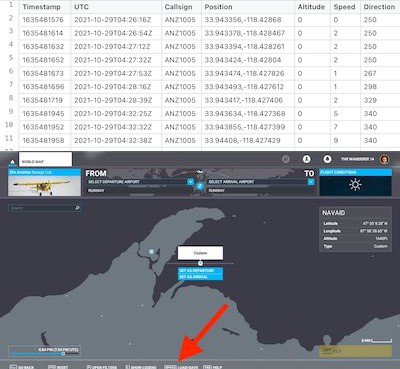400x369 pixels.
Task: Select the airport marker on the peninsula
Action: click(151, 251)
